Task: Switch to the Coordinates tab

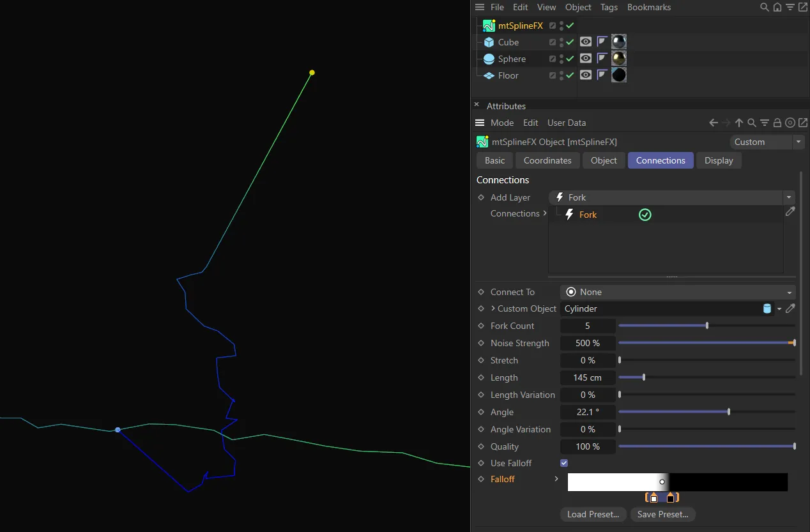Action: coord(547,160)
